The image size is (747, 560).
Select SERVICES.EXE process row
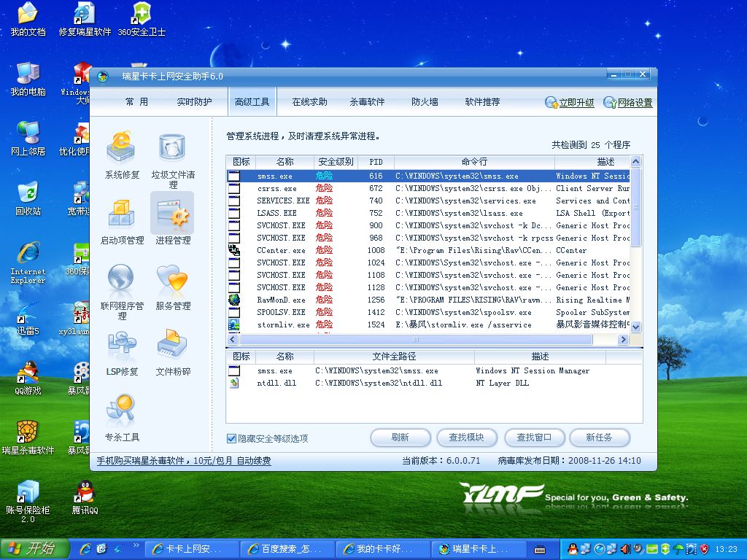pos(427,201)
